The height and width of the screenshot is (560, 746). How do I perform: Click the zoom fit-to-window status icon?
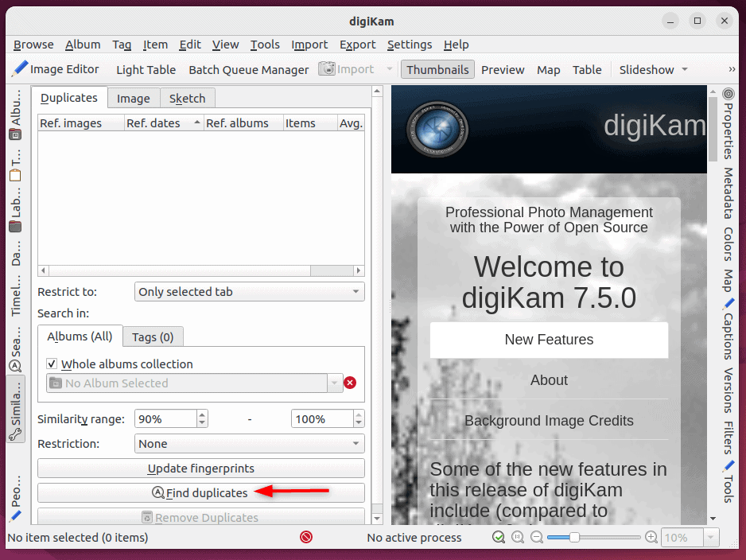pos(499,537)
